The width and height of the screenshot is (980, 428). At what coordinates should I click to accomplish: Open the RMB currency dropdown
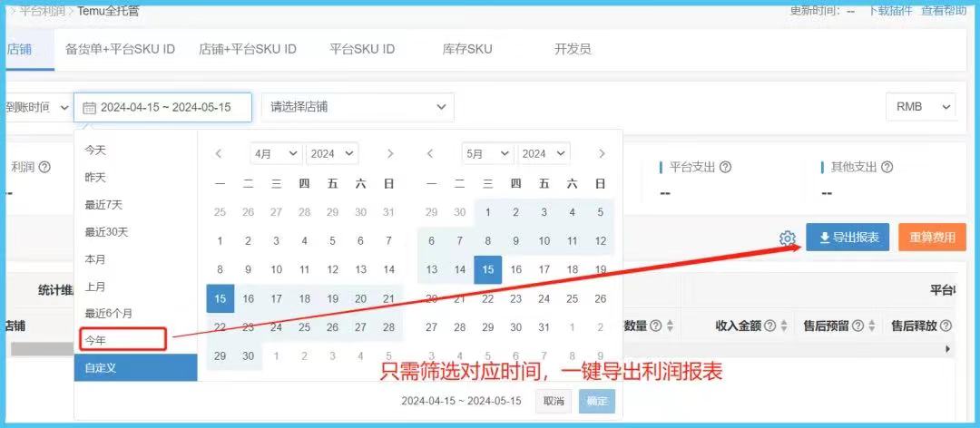(921, 108)
